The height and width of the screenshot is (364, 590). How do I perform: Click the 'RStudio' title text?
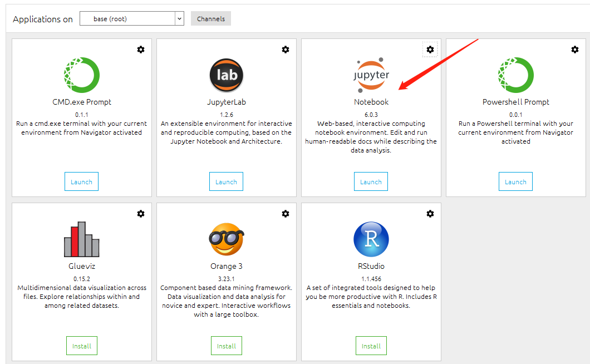(x=371, y=266)
